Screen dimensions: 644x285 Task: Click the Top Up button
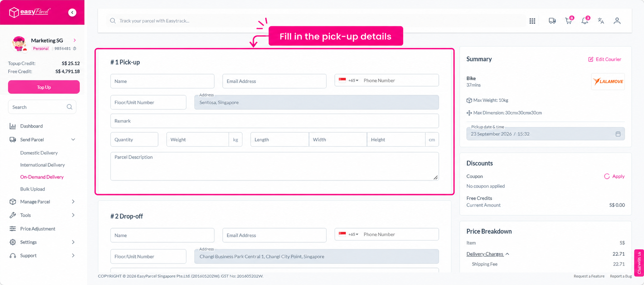point(44,87)
